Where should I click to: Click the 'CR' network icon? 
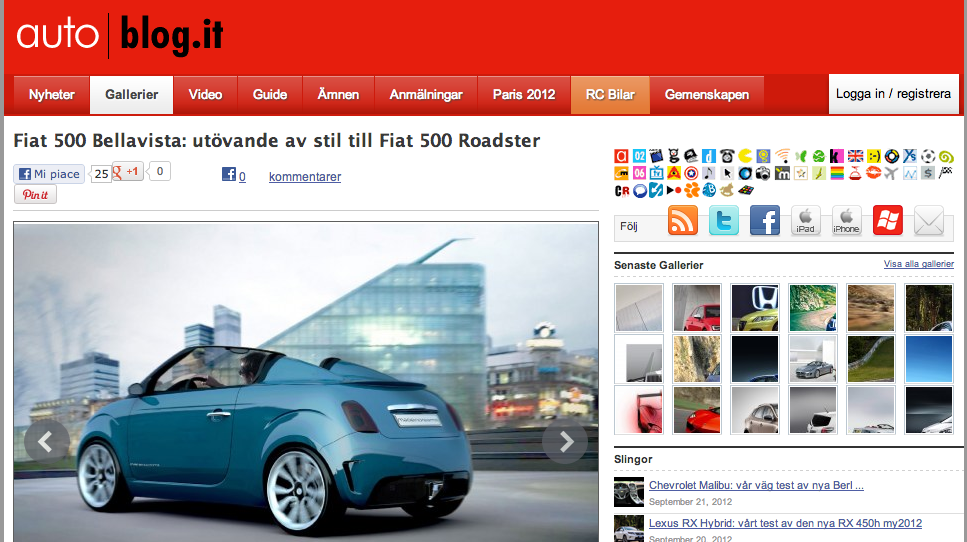621,191
